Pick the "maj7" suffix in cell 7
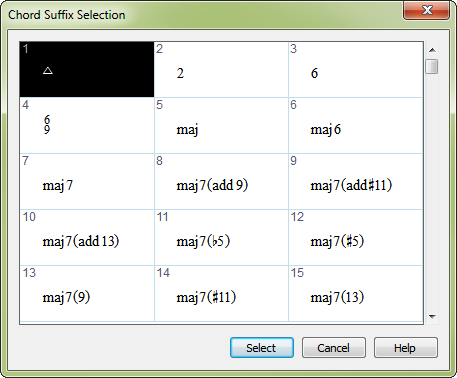Image resolution: width=457 pixels, height=378 pixels. pos(87,181)
